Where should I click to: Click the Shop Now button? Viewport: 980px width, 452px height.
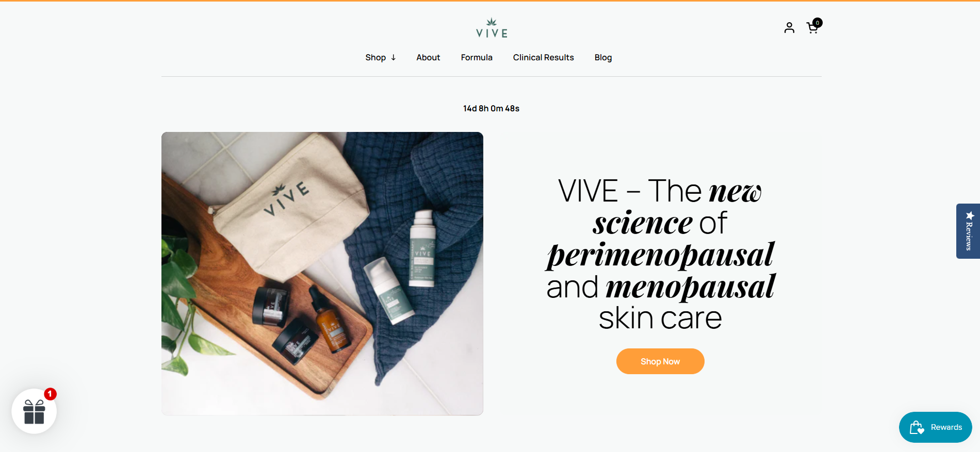(x=660, y=361)
